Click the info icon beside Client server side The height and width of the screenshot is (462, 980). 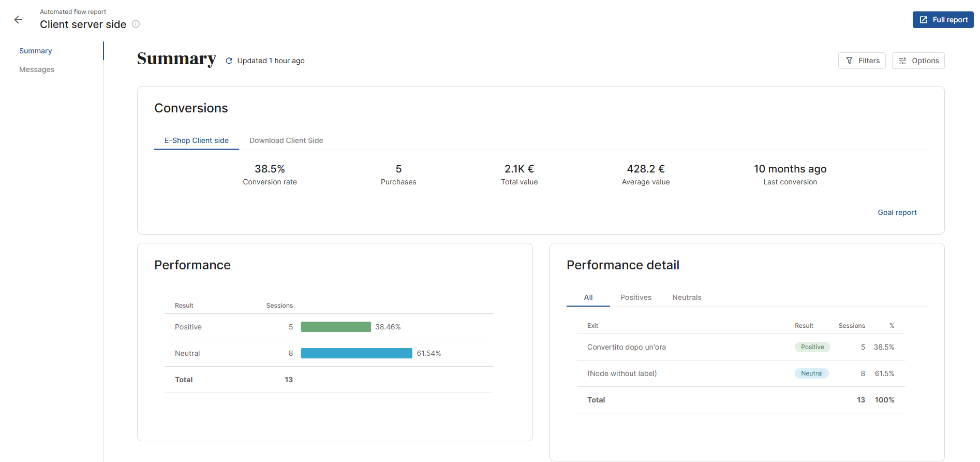(136, 24)
